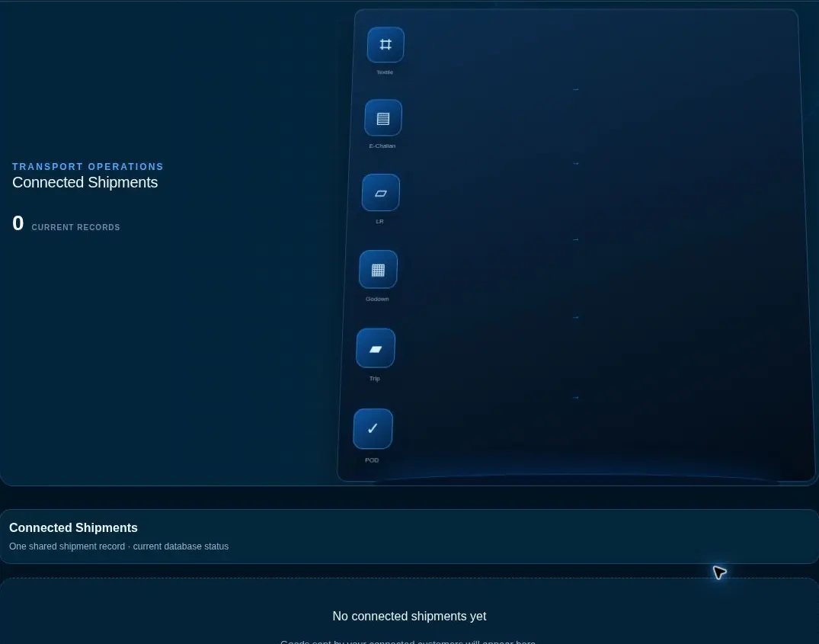Choose the Godown grid icon
The width and height of the screenshot is (819, 644).
(x=378, y=270)
